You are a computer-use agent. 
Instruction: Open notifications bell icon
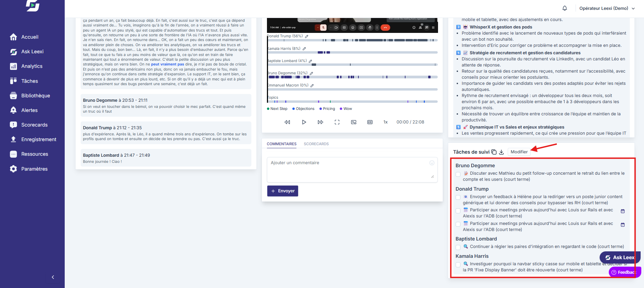point(565,8)
